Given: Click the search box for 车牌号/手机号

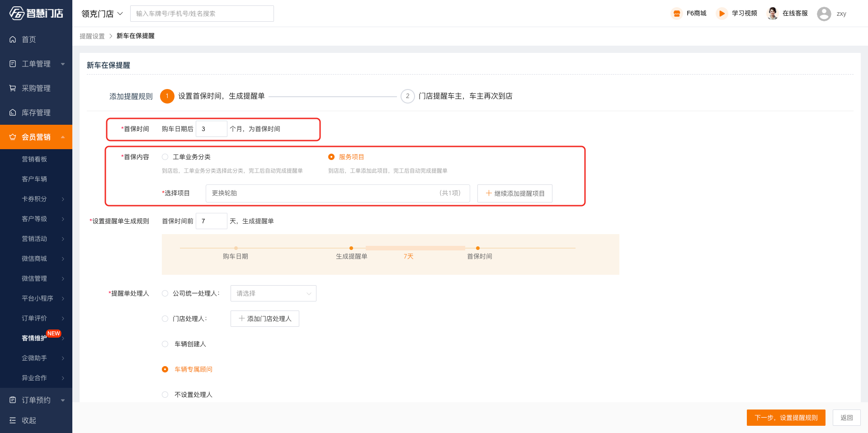Looking at the screenshot, I should point(202,14).
